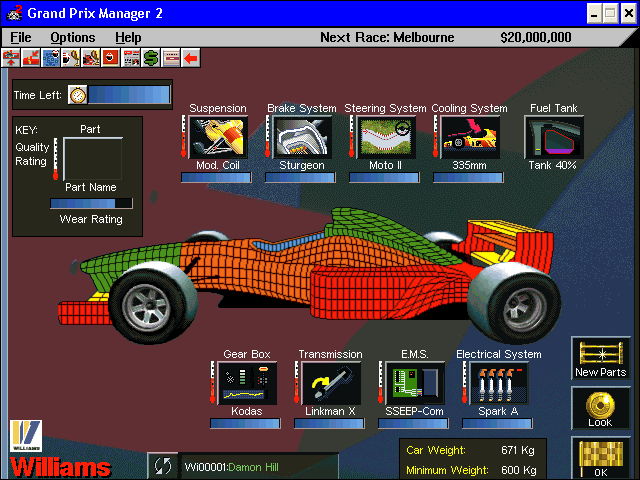Open the Help menu
The image size is (640, 480).
click(x=128, y=37)
